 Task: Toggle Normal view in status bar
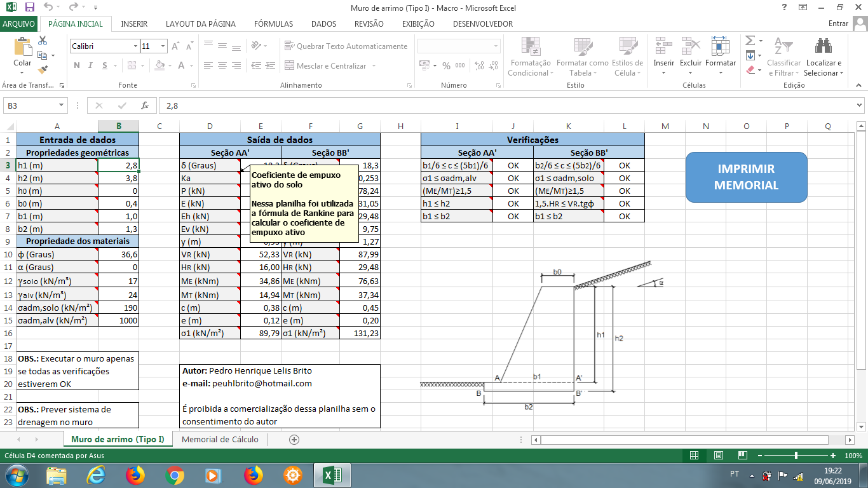pos(694,456)
